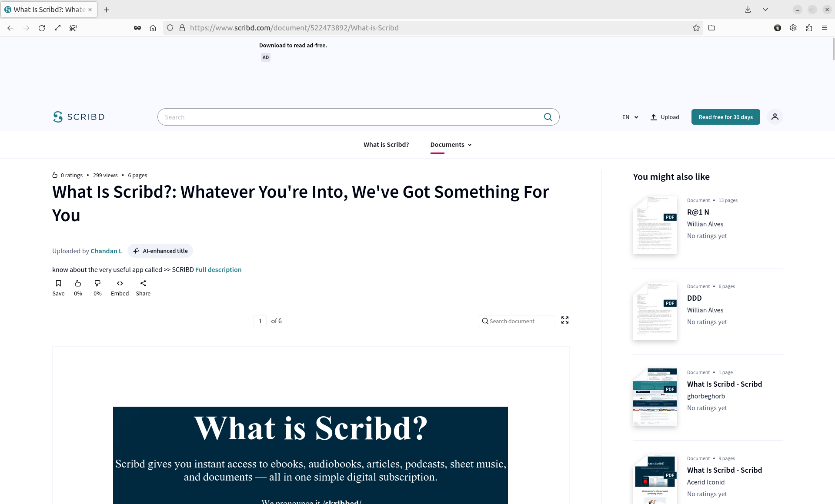Click the You might also like heading

[x=671, y=176]
